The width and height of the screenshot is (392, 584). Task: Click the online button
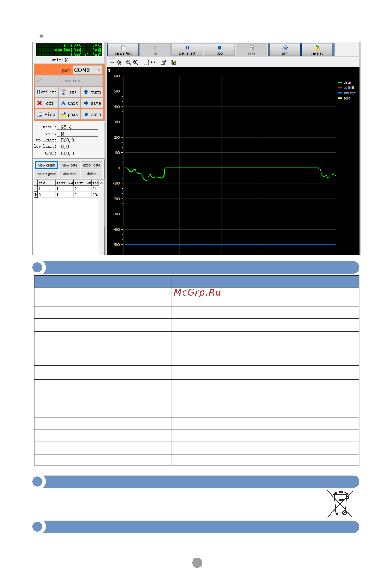(x=68, y=81)
